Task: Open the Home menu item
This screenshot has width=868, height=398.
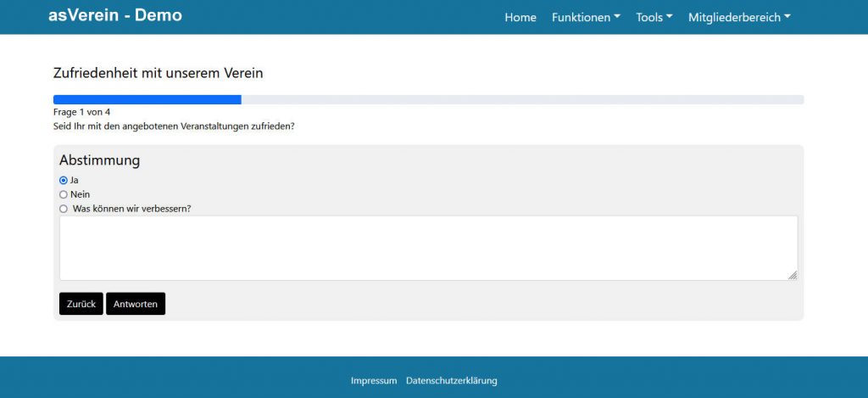Action: point(520,17)
